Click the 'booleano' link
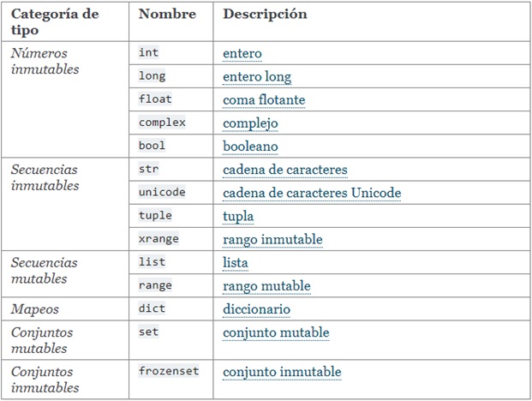This screenshot has height=401, width=532. click(250, 147)
